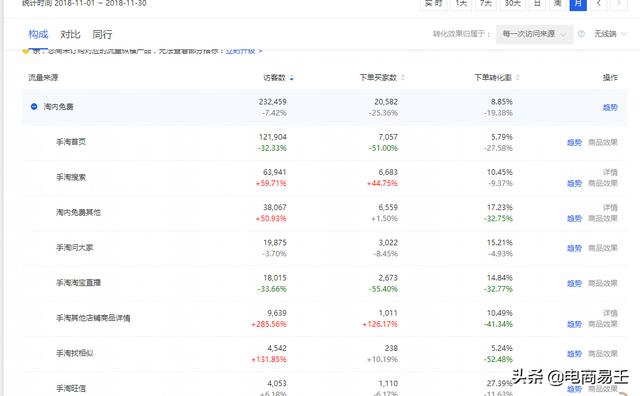Viewport: 640px width, 396px height.
Task: Click the 手淘淘宝直播 source name
Action: (78, 283)
